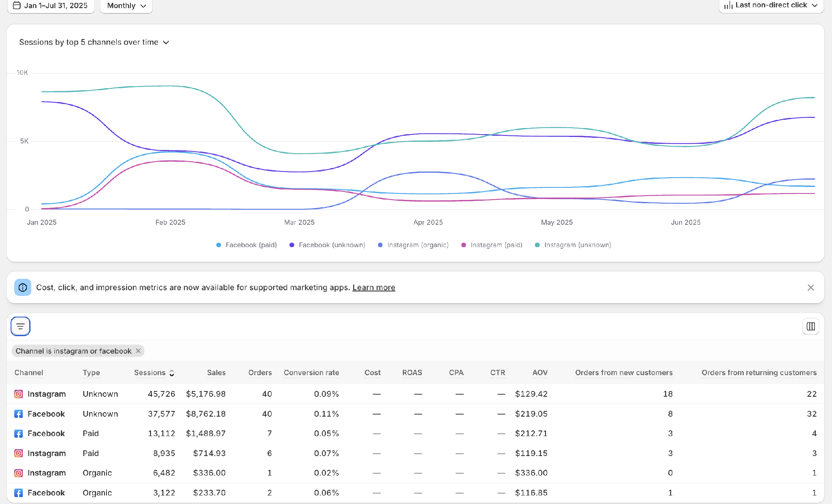
Task: Click Instagram icon in the Paid row
Action: (x=18, y=453)
